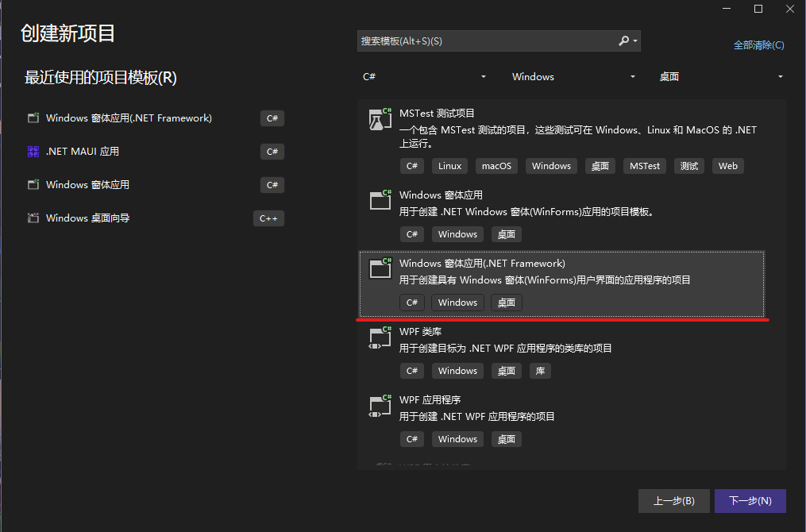
Task: Click recent Windows 窗体应用(.NET Framework) icon
Action: [x=33, y=118]
